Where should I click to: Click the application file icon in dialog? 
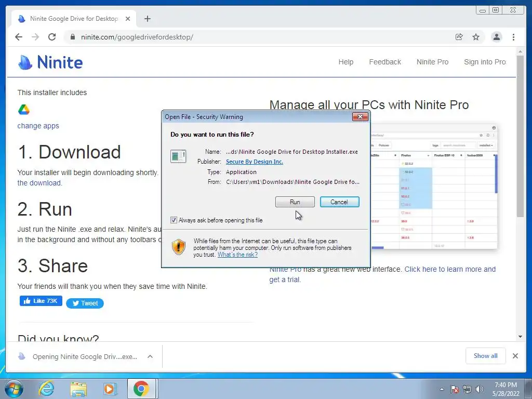(178, 156)
